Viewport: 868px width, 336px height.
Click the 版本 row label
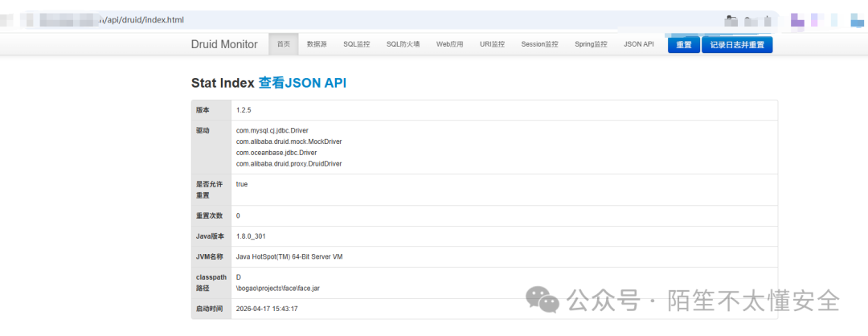point(203,110)
